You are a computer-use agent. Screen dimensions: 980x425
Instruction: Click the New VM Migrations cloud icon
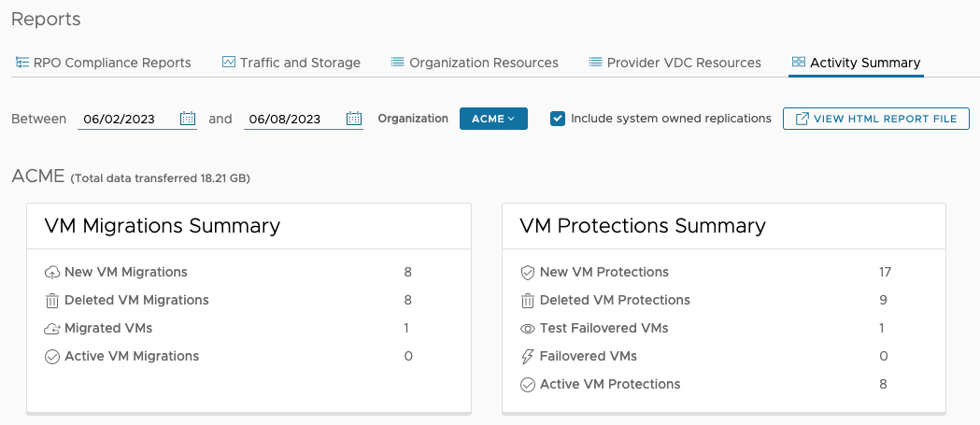click(x=52, y=273)
